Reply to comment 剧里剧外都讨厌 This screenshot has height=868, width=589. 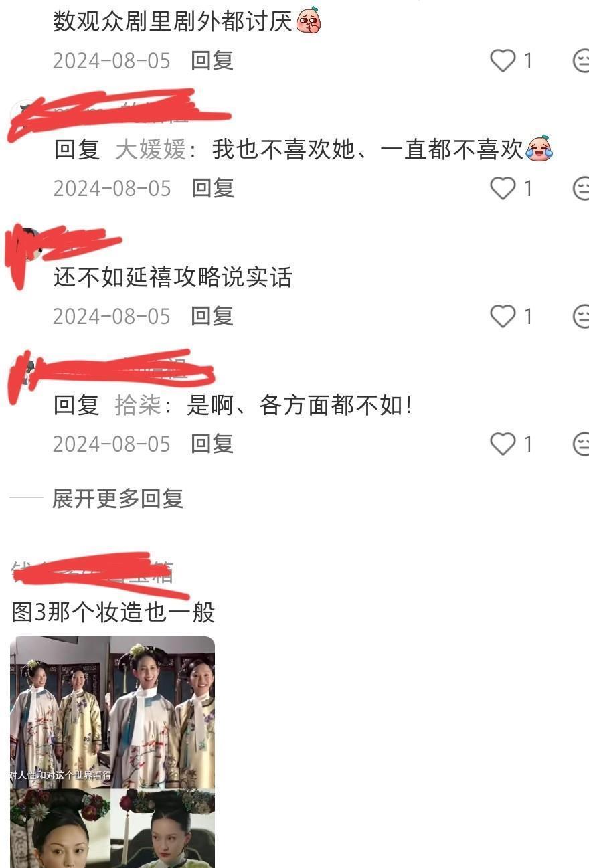coord(212,60)
